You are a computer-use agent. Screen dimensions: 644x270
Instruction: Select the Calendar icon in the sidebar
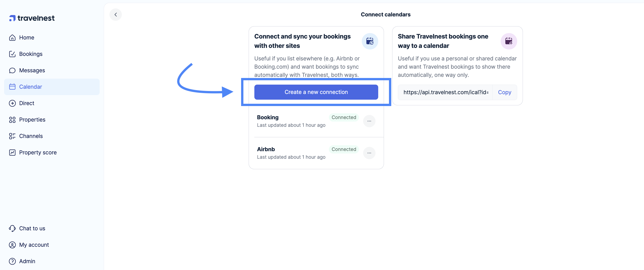click(x=13, y=87)
